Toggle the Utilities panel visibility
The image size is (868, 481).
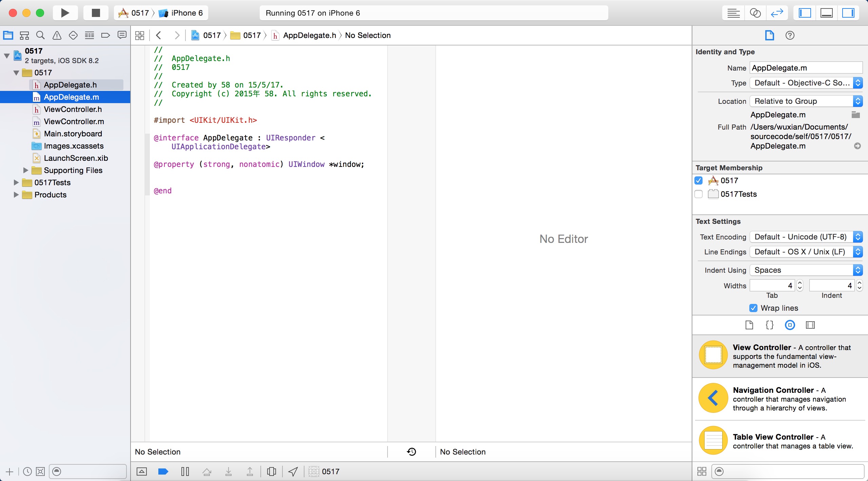coord(848,13)
